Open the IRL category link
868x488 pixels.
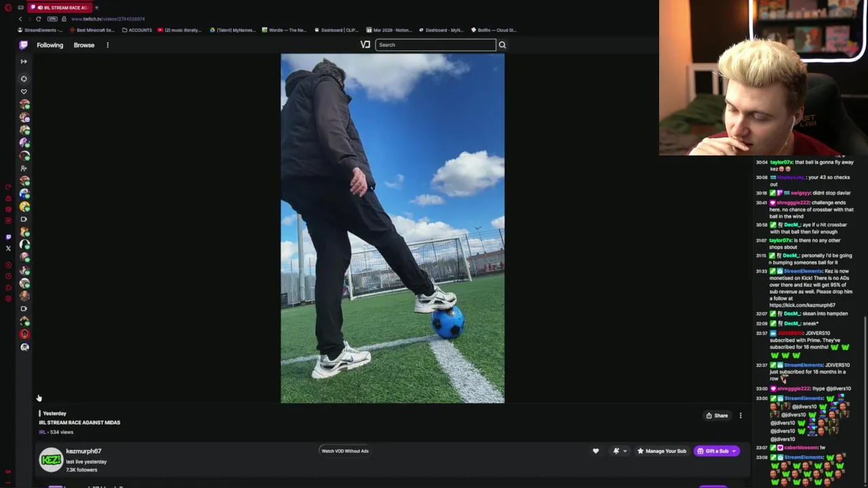pyautogui.click(x=42, y=432)
